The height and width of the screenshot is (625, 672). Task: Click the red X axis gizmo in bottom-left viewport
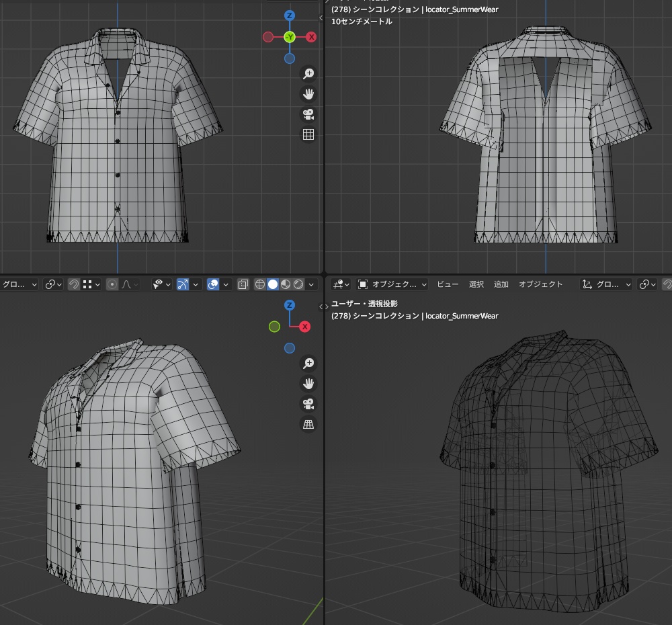click(304, 327)
